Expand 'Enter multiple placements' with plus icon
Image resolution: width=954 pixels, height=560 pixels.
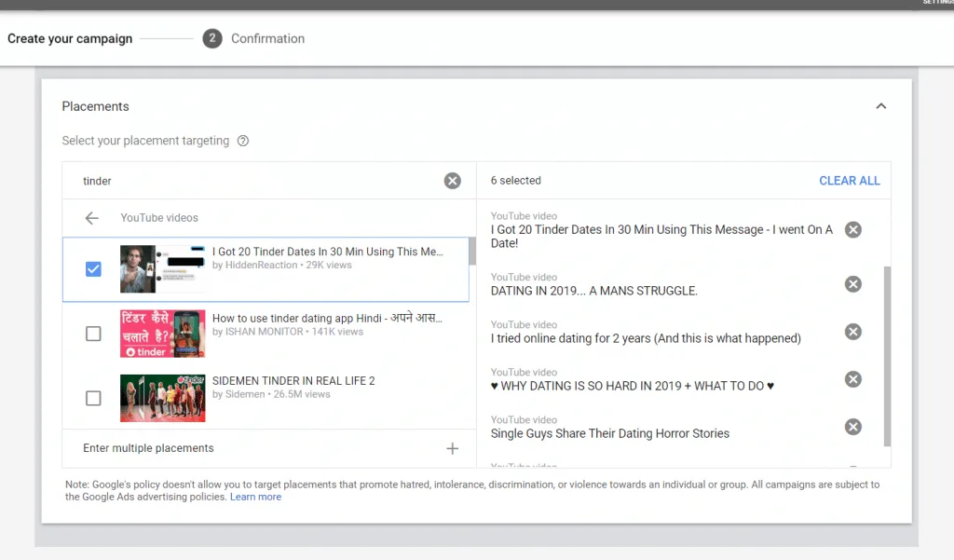[452, 448]
